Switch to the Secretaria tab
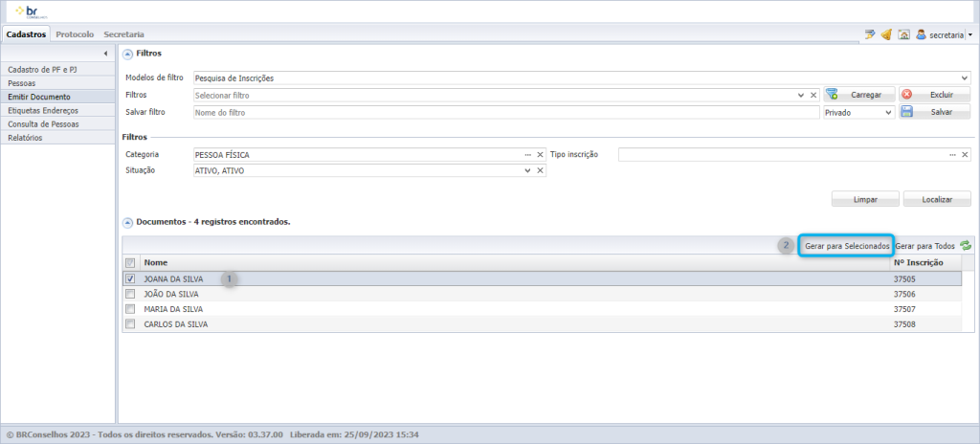 coord(123,35)
